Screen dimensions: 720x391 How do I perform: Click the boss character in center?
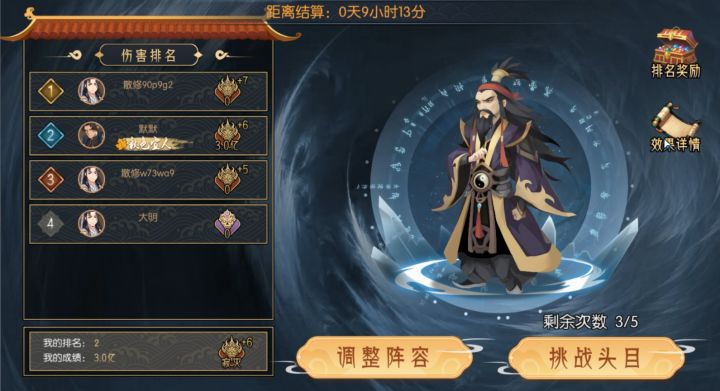pyautogui.click(x=503, y=177)
